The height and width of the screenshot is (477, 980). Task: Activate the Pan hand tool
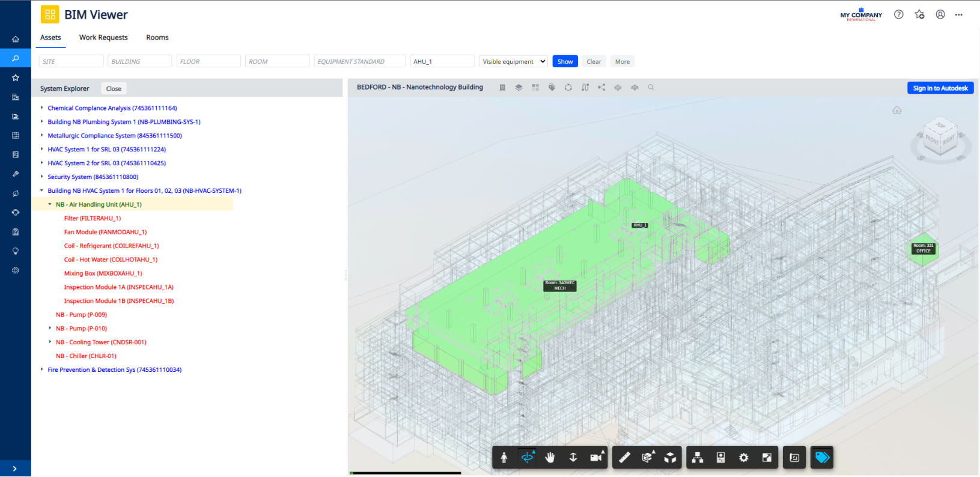point(550,458)
